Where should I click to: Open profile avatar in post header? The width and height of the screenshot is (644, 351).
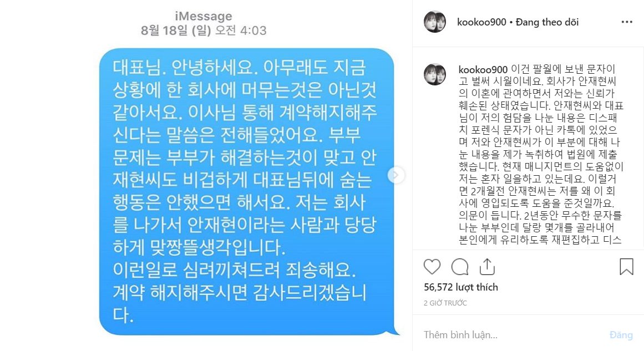tap(434, 22)
